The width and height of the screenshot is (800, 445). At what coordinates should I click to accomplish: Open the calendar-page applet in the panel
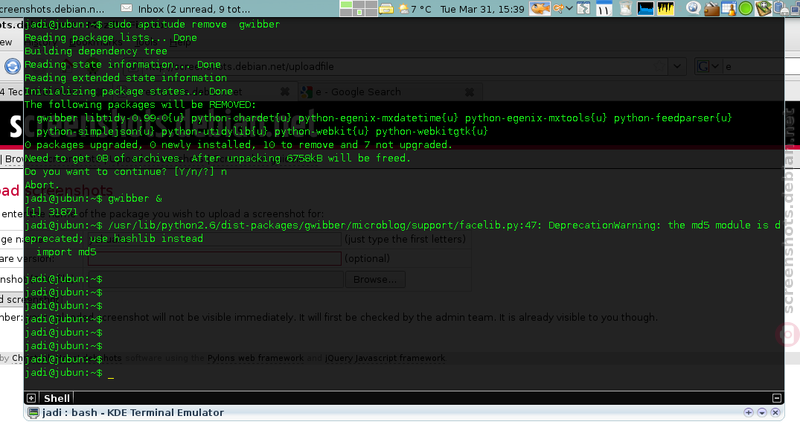[604, 8]
